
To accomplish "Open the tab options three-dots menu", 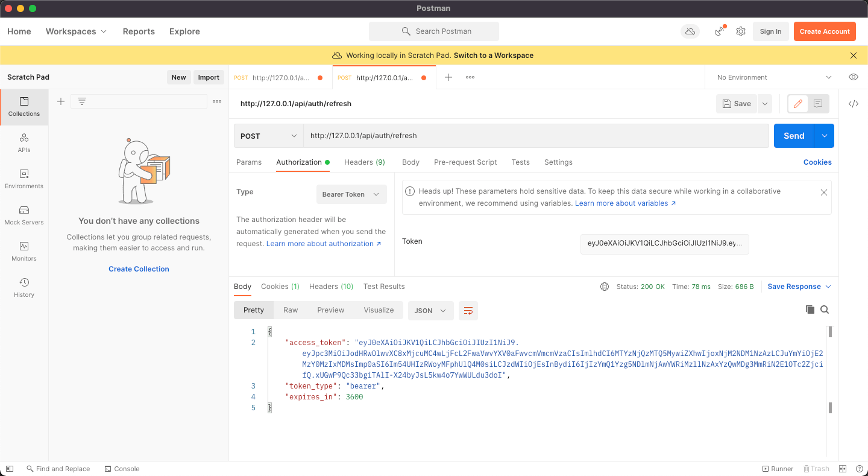I will [470, 77].
